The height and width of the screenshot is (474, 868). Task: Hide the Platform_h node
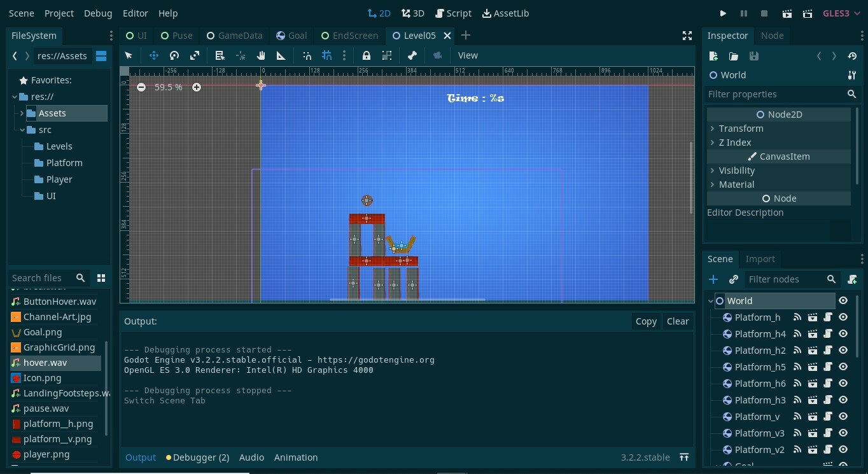tap(843, 317)
